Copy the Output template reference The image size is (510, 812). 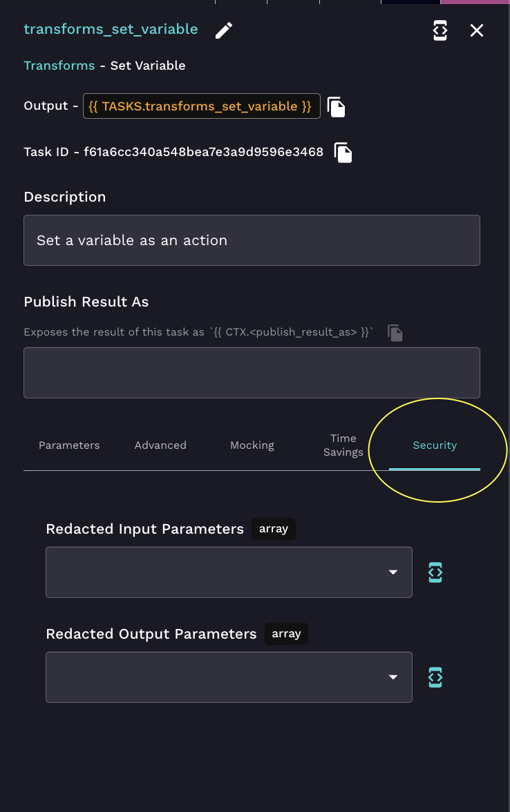coord(337,106)
